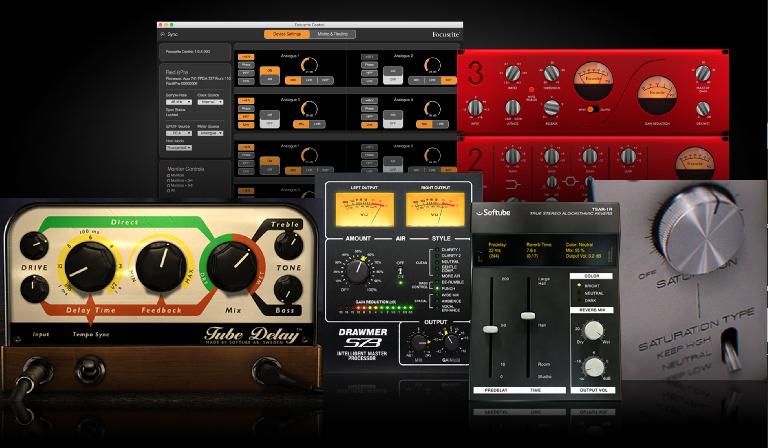768x448 pixels.
Task: Open the Host Mode dropdown
Action: [x=178, y=147]
